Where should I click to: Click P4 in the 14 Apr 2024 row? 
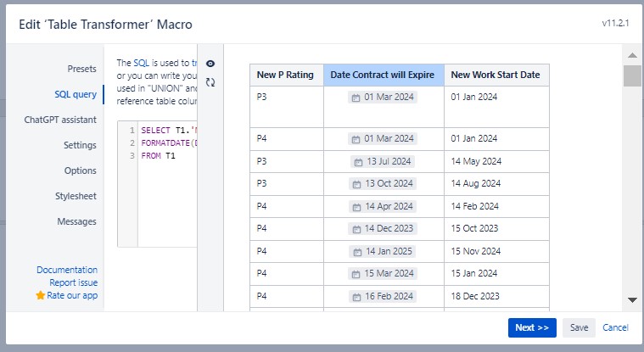coord(261,206)
